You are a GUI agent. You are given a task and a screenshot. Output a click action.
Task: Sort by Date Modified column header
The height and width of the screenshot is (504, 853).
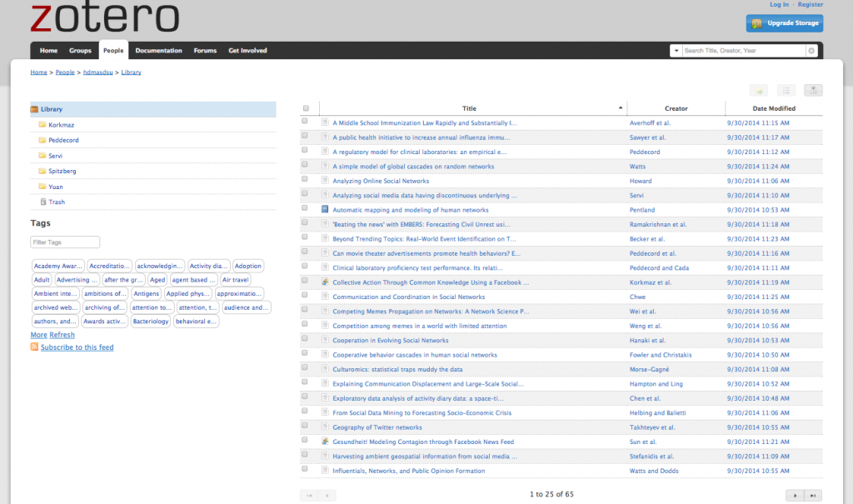774,108
